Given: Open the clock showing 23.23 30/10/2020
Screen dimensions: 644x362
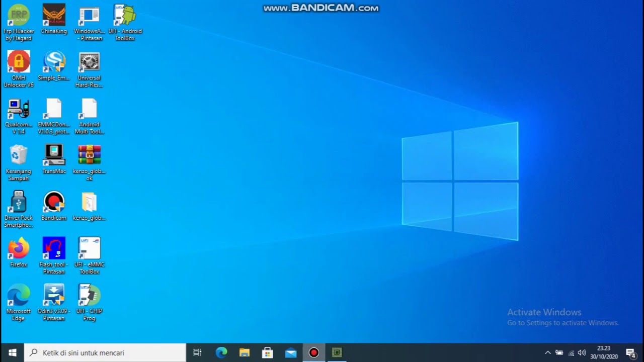Looking at the screenshot, I should (604, 352).
